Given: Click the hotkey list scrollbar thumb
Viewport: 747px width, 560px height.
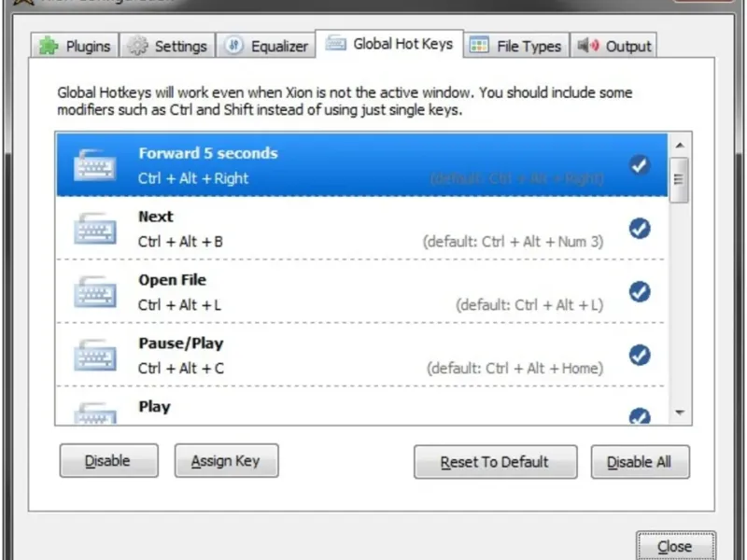Looking at the screenshot, I should pyautogui.click(x=679, y=180).
